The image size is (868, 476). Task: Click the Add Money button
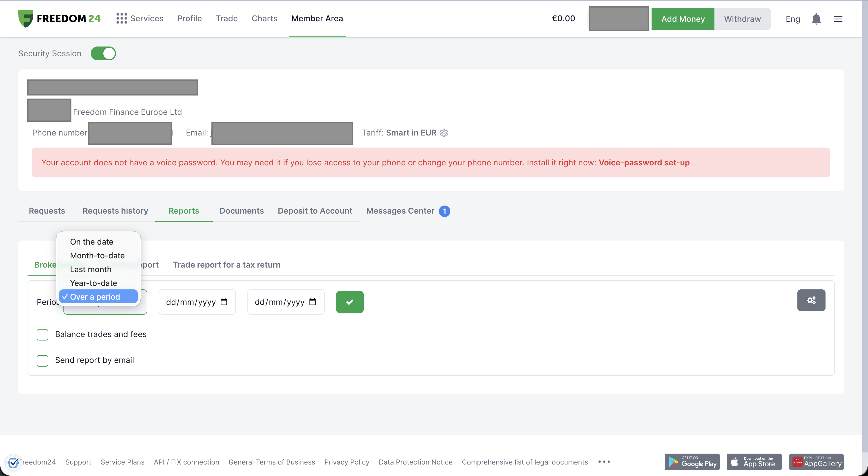point(683,19)
